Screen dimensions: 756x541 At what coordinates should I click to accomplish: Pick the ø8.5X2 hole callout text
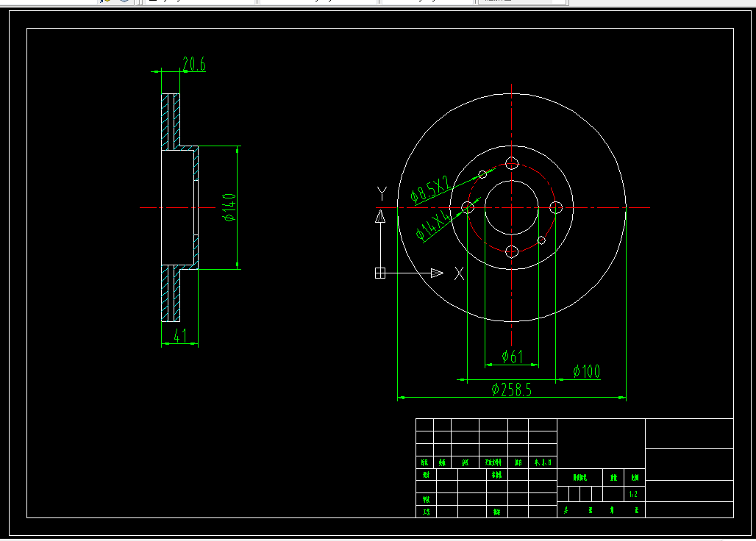click(x=430, y=189)
